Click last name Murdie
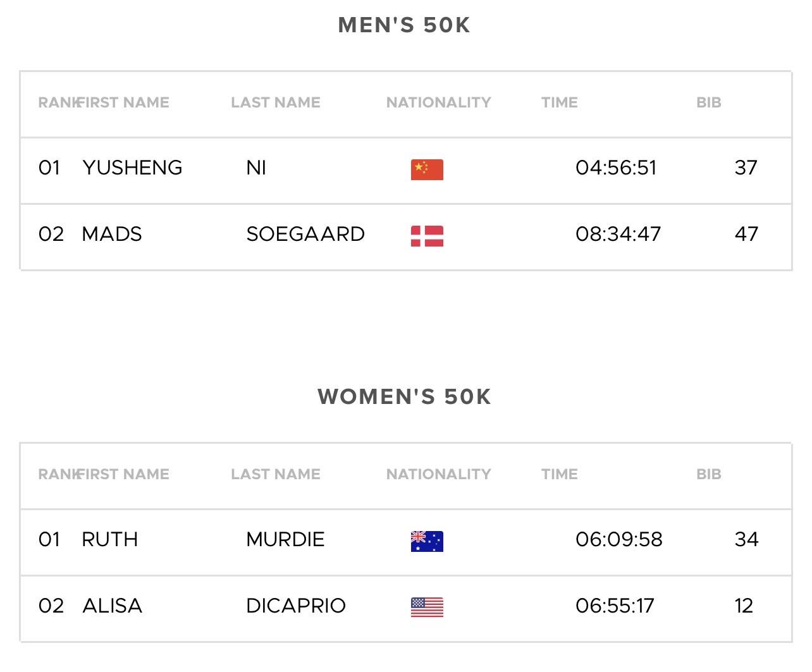Image resolution: width=812 pixels, height=672 pixels. (285, 539)
